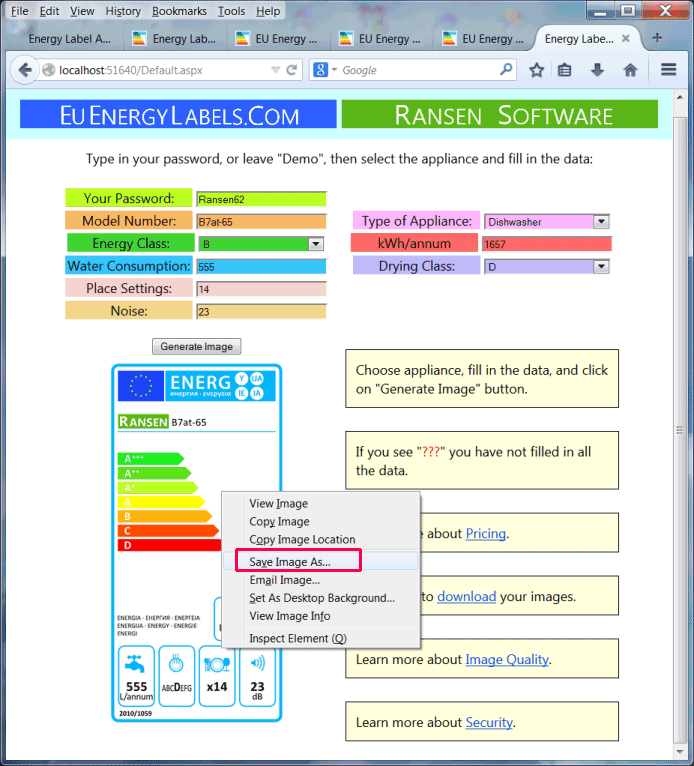Open the File menu
Viewport: 694px width, 766px height.
(x=20, y=11)
